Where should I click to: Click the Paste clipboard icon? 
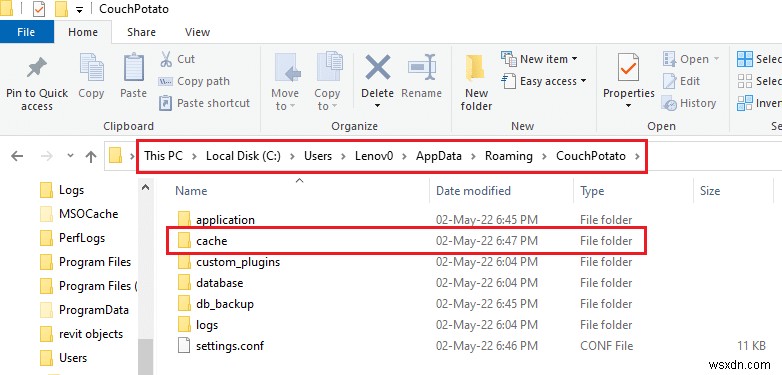coord(134,68)
